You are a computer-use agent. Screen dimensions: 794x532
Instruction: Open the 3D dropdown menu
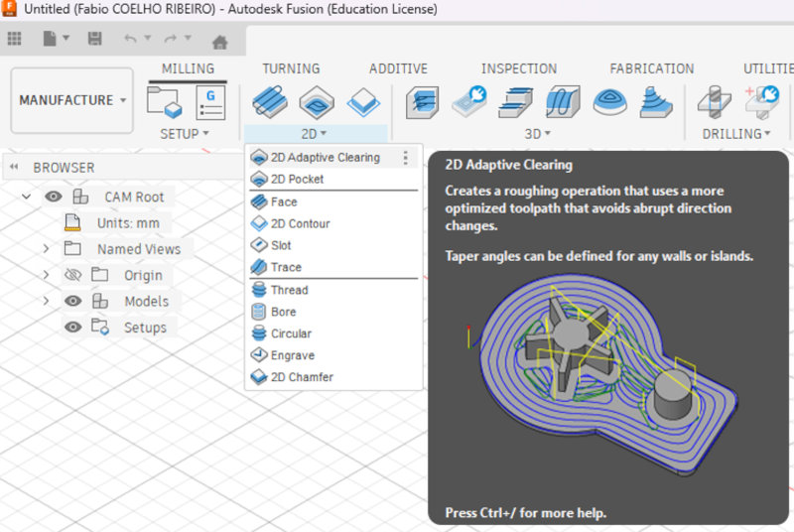537,134
